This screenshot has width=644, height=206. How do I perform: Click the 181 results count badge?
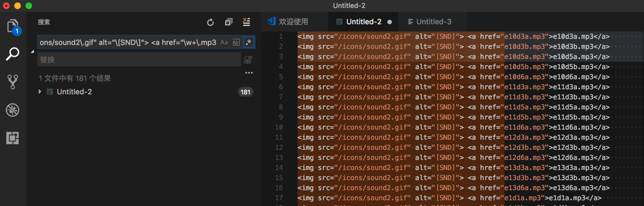pyautogui.click(x=245, y=92)
